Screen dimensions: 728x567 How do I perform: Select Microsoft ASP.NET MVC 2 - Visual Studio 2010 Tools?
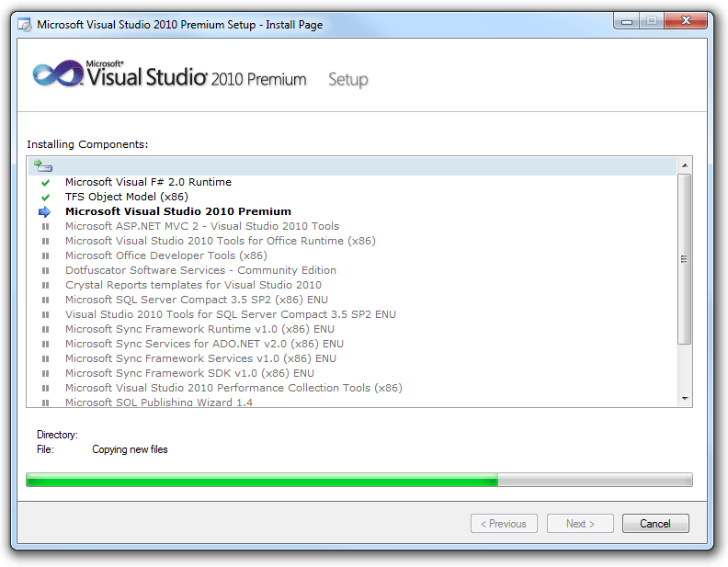tap(202, 226)
